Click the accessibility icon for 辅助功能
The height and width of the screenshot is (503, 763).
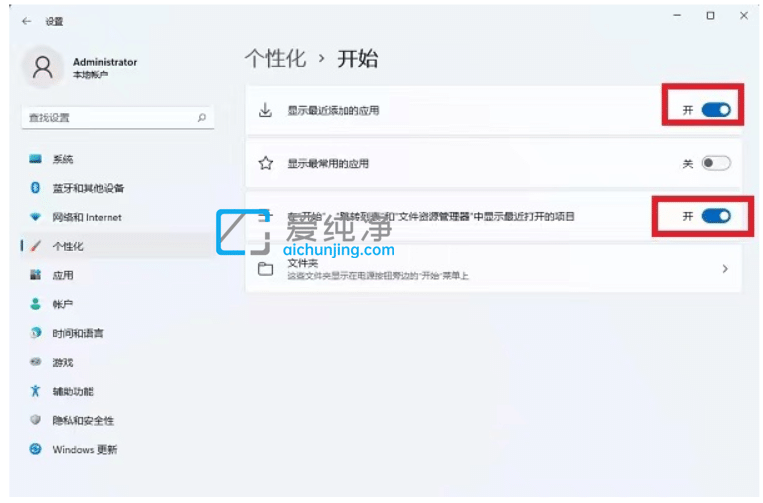click(35, 391)
